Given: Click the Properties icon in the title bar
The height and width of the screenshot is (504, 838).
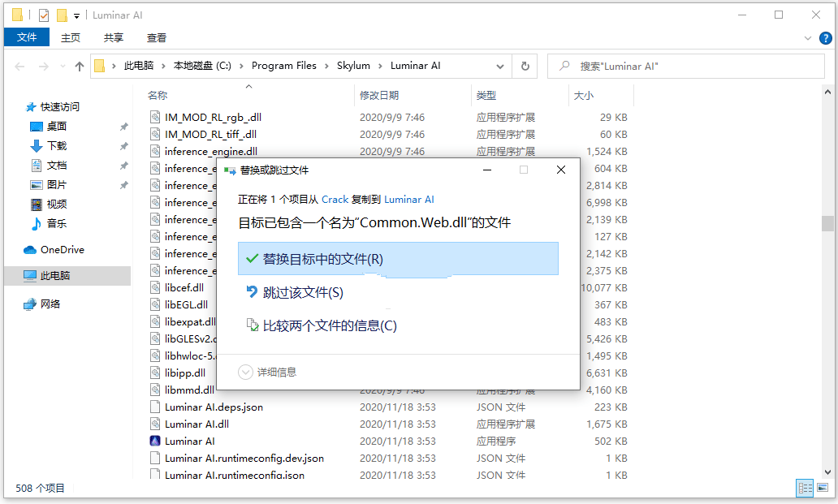Looking at the screenshot, I should pyautogui.click(x=44, y=15).
